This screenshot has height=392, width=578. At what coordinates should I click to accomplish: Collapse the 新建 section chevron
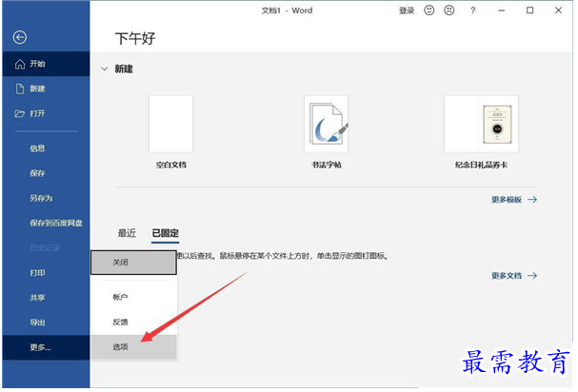(105, 69)
